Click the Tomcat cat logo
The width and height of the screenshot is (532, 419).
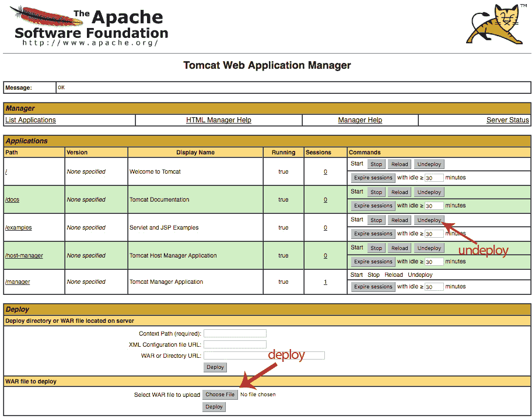coord(496,24)
